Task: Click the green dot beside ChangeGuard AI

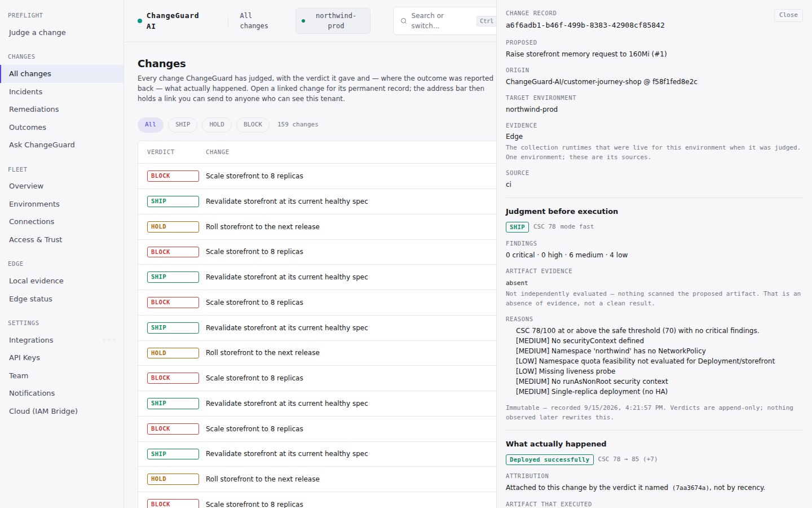Action: tap(140, 21)
